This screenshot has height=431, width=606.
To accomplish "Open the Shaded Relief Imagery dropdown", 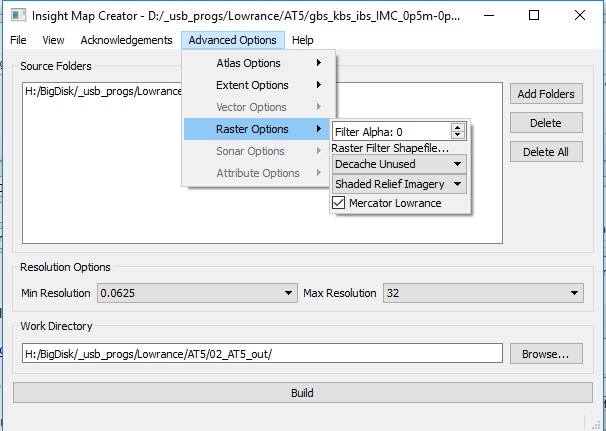I will (399, 184).
